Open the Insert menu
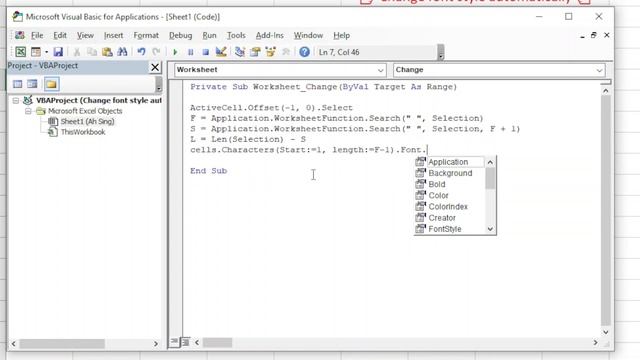Screen dimensions: 640x360 tap(113, 36)
